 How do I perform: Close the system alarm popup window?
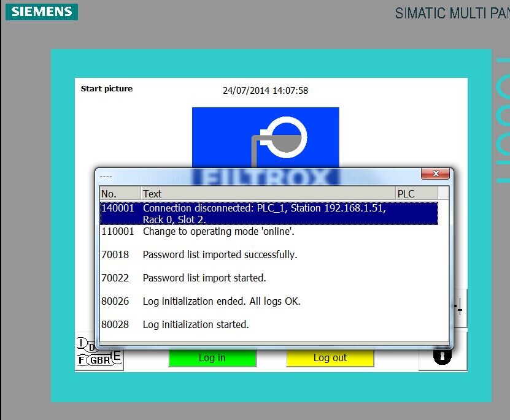[435, 174]
